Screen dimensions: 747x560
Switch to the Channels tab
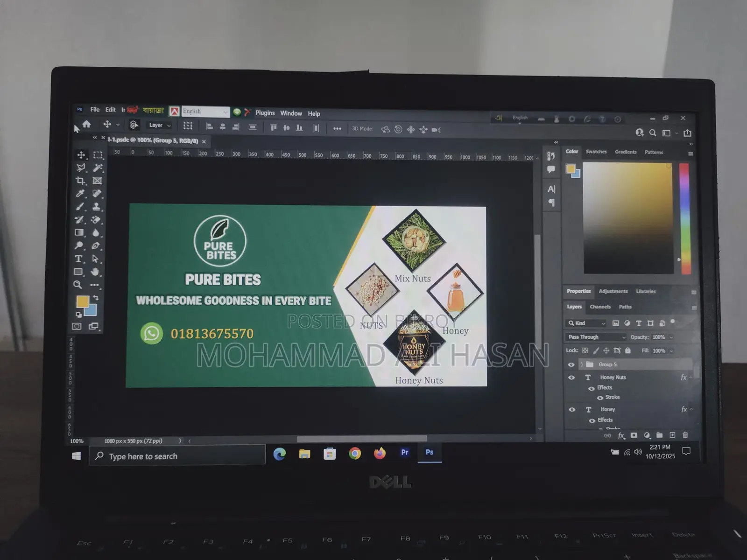point(600,307)
